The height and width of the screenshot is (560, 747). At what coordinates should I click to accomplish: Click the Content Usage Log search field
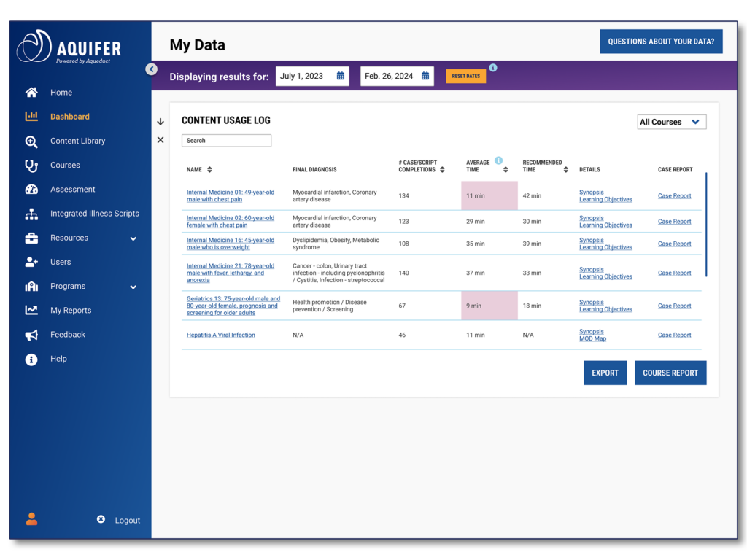click(226, 141)
